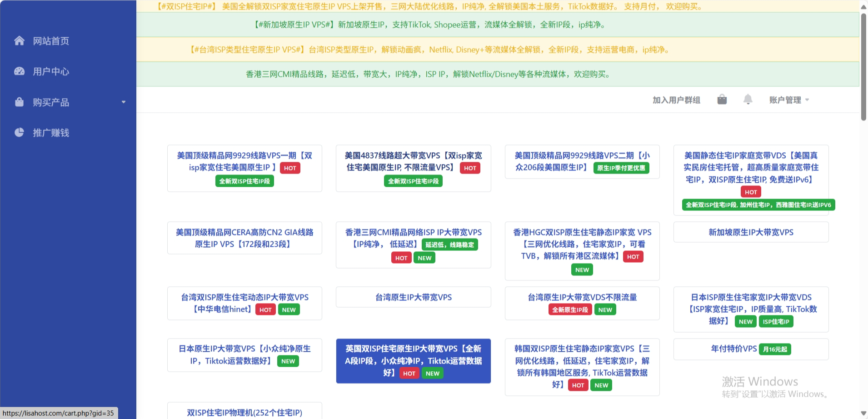Select the 新加坡原生IP大带宽VPS product

click(x=751, y=232)
